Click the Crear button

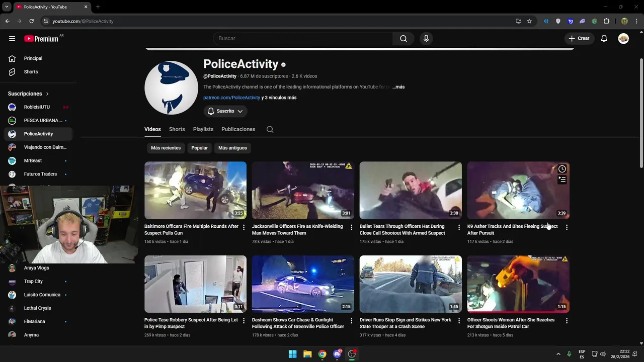click(579, 38)
